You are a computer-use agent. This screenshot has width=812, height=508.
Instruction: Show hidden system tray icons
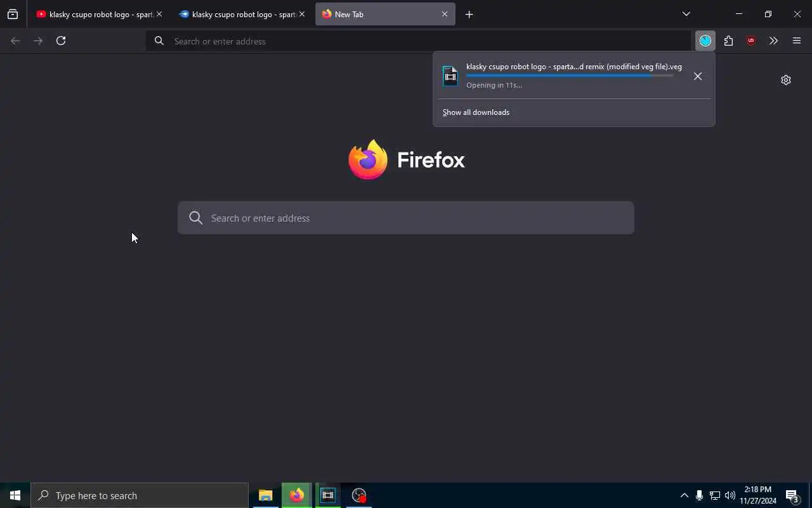click(x=684, y=495)
